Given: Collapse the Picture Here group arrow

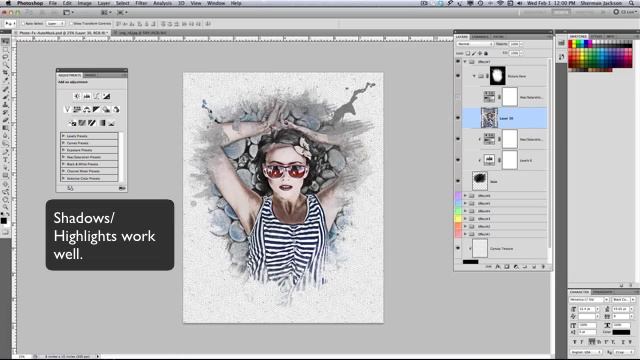Looking at the screenshot, I should point(474,76).
